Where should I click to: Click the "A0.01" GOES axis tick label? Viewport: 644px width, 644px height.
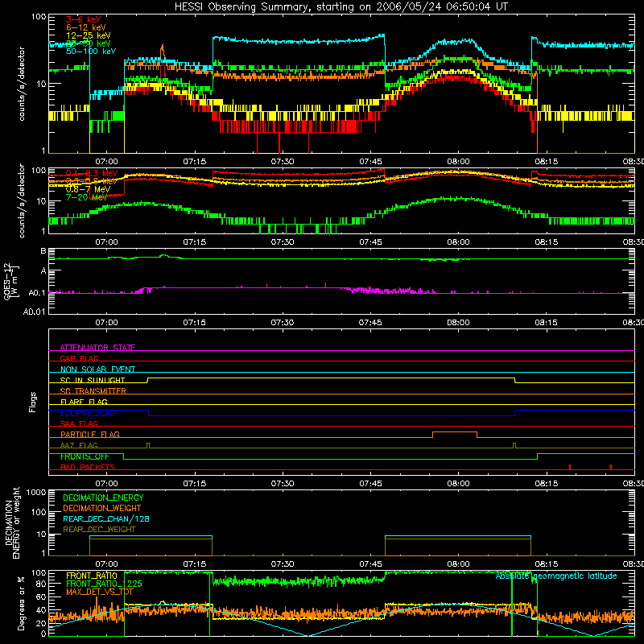click(34, 312)
